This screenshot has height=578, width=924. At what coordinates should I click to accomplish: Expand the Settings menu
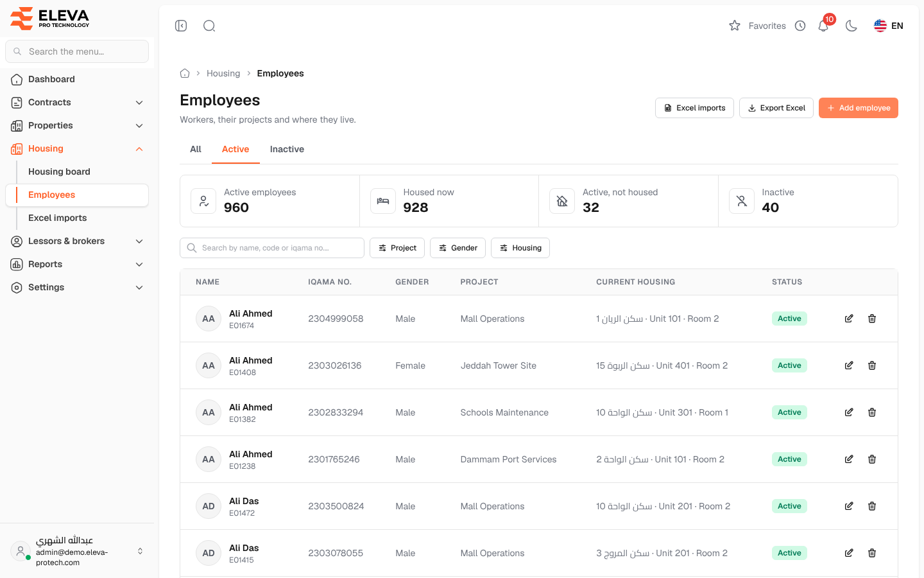[77, 287]
